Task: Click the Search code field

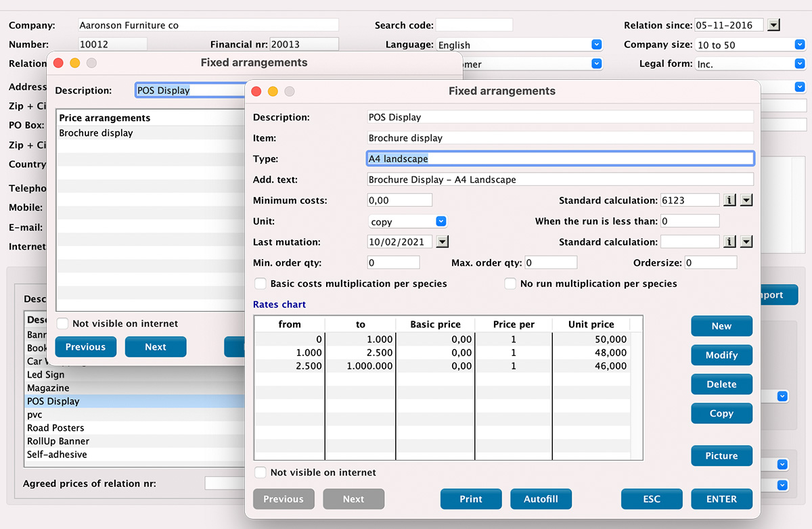Action: (474, 25)
